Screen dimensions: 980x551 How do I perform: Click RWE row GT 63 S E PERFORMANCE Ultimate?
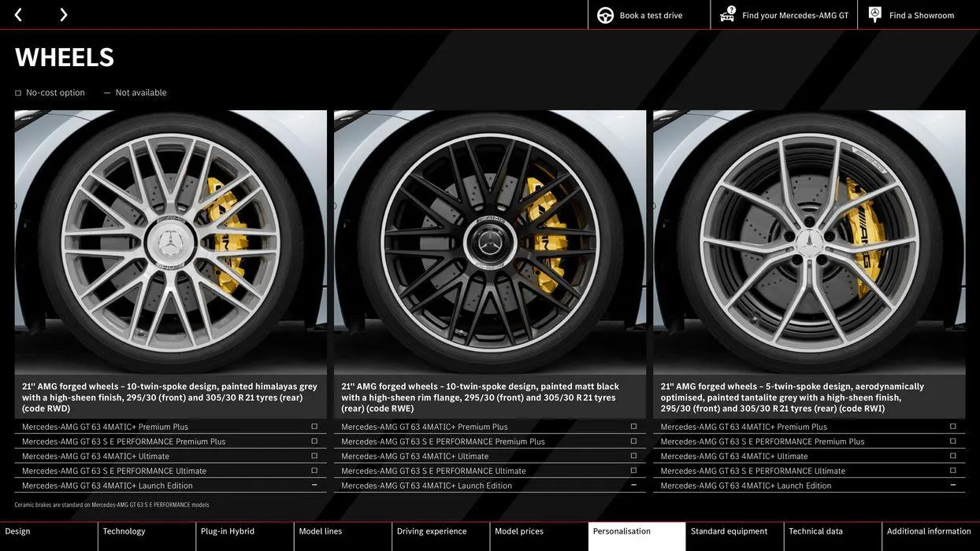[490, 471]
